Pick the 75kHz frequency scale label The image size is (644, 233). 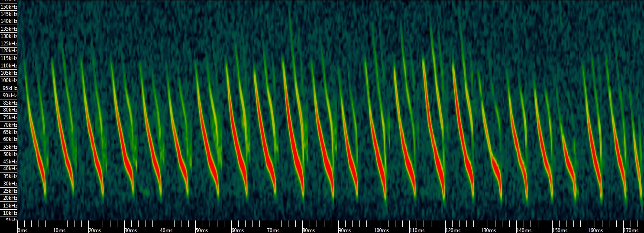[9, 117]
